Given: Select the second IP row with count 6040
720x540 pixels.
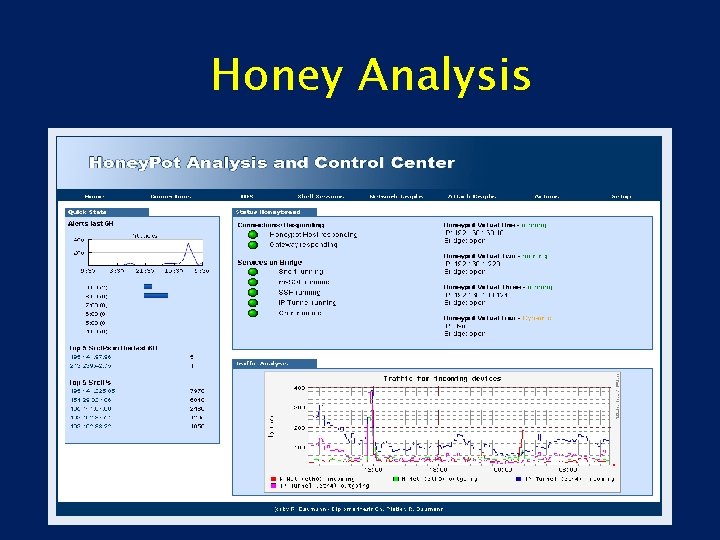Looking at the screenshot, I should click(x=137, y=400).
